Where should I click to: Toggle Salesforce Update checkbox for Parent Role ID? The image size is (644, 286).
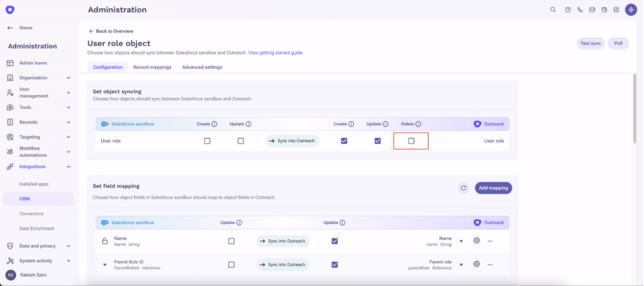[x=231, y=265]
